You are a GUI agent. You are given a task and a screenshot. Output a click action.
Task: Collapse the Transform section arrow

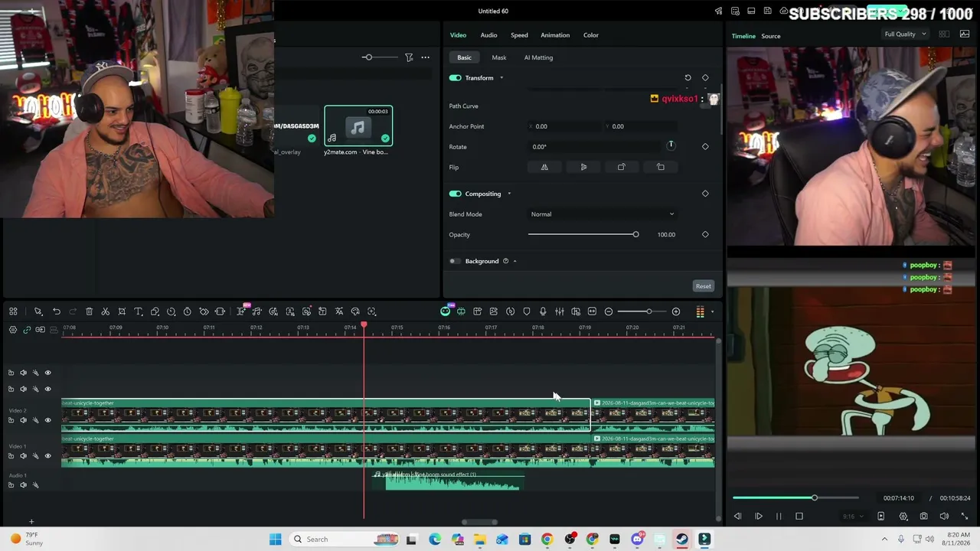pos(501,78)
